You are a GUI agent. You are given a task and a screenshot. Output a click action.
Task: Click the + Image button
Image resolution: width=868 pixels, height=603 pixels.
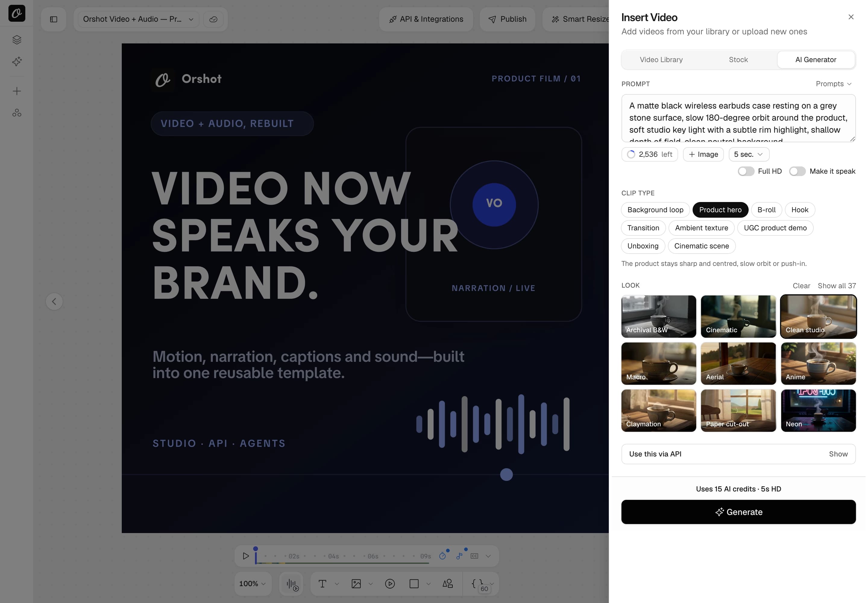703,154
